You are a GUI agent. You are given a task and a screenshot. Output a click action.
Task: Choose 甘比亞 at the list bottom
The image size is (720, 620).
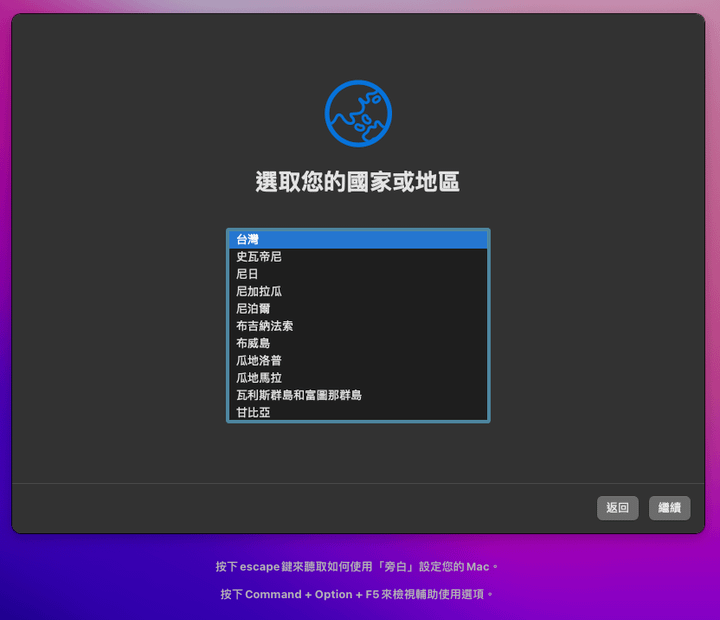coord(358,412)
